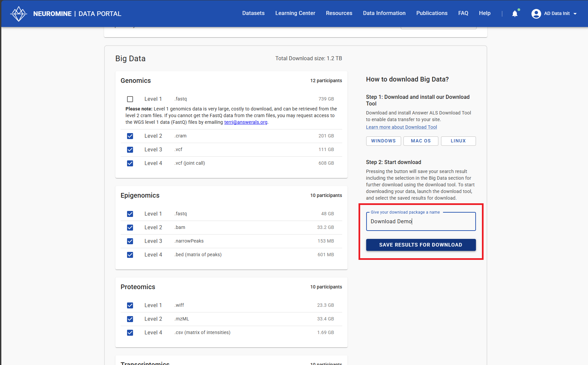Screen dimensions: 588x365
Task: Focus the download package name field
Action: 421,222
